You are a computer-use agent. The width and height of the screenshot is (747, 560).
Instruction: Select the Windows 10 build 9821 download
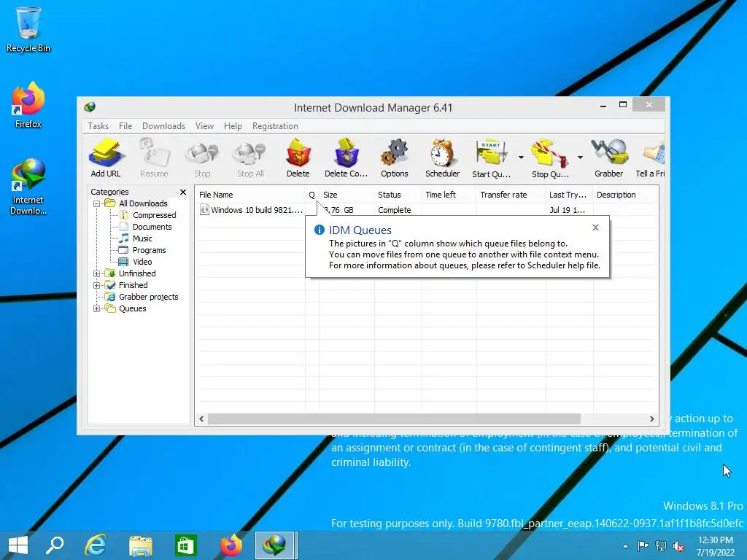click(251, 210)
